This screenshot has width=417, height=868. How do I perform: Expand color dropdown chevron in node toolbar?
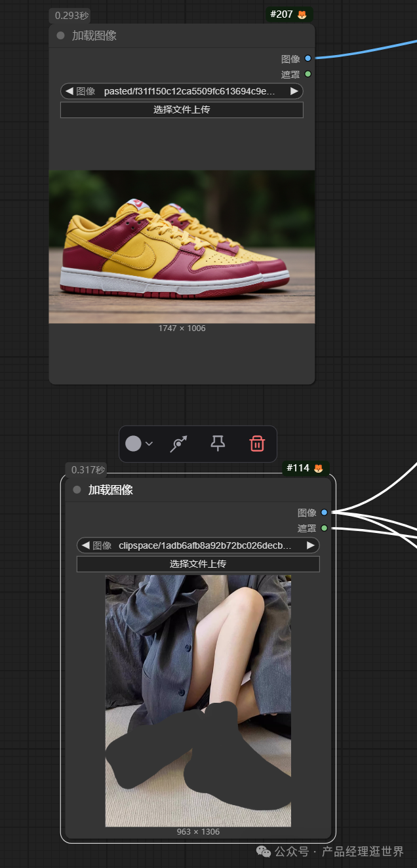pos(149,444)
